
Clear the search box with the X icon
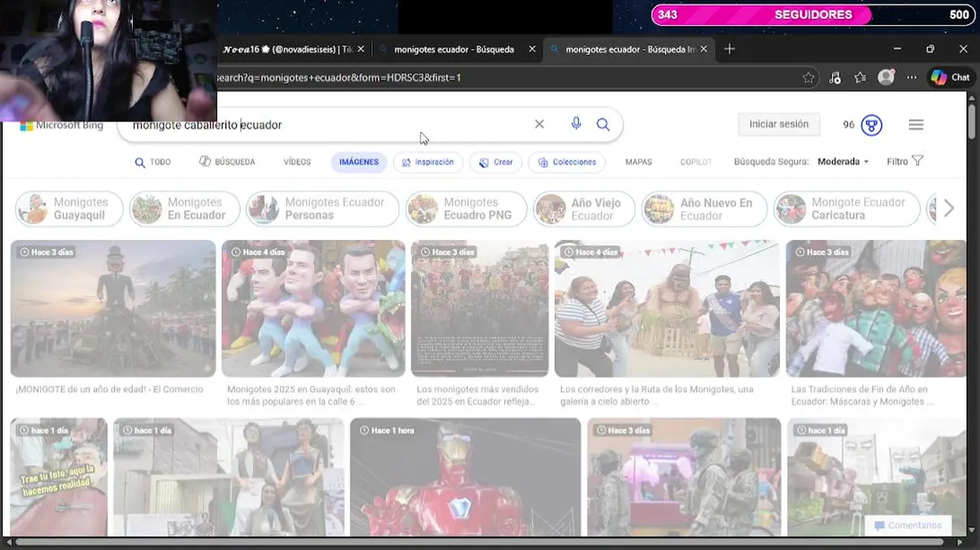(x=539, y=124)
